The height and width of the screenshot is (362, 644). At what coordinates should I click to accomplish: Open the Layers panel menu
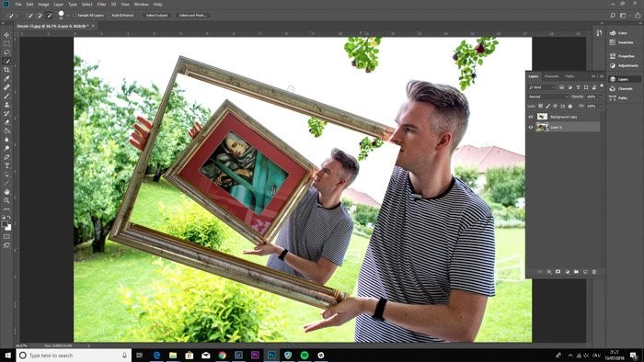point(602,76)
